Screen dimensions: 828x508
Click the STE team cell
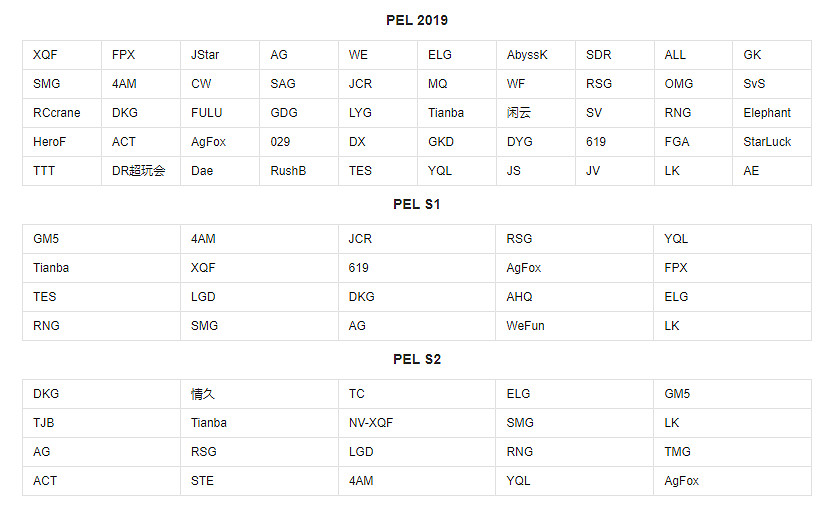pos(202,481)
